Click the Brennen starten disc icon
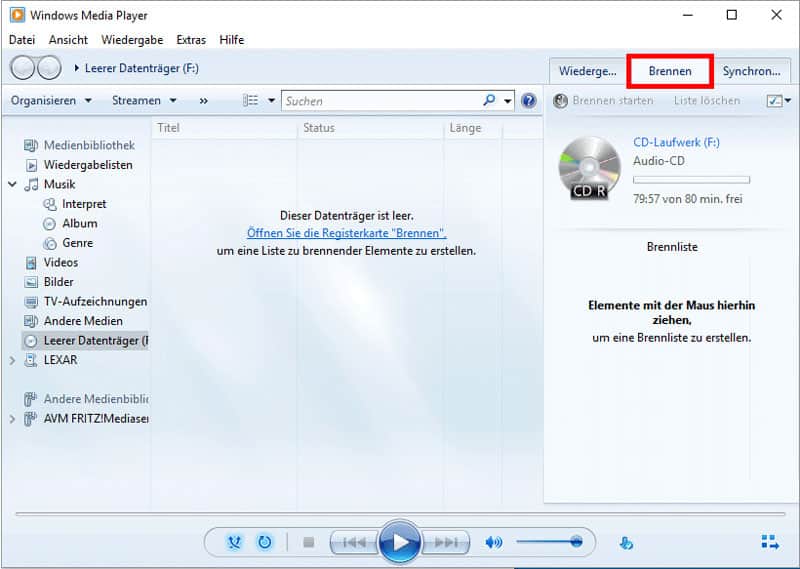This screenshot has width=800, height=569. [560, 101]
